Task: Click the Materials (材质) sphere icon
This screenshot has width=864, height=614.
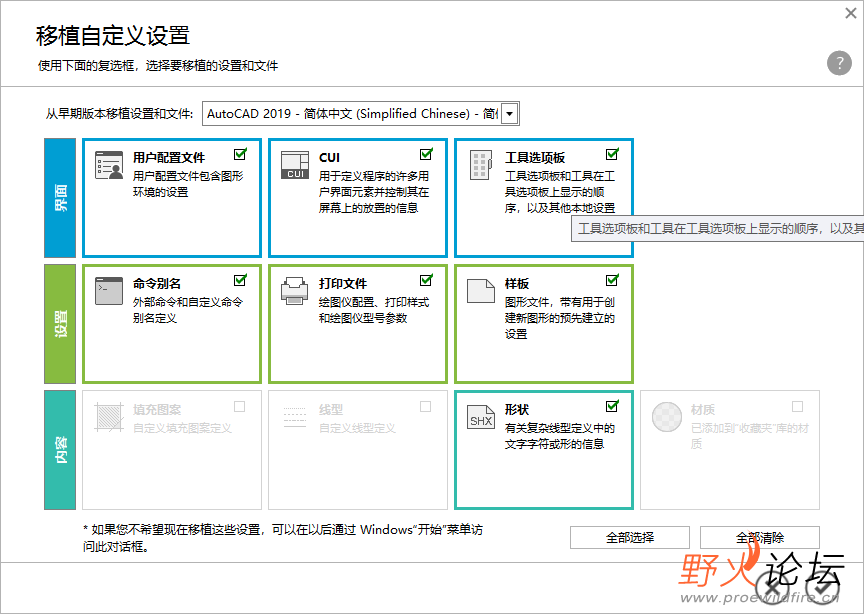Action: (667, 417)
